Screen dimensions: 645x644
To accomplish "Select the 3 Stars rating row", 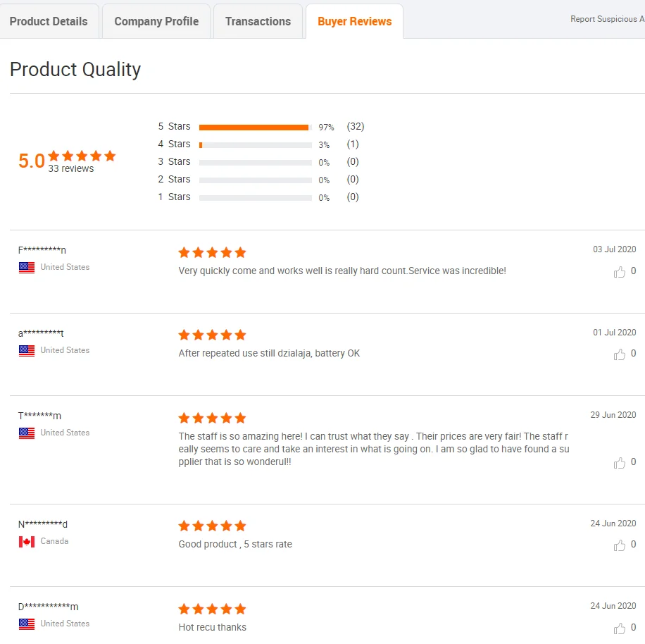I will point(255,162).
